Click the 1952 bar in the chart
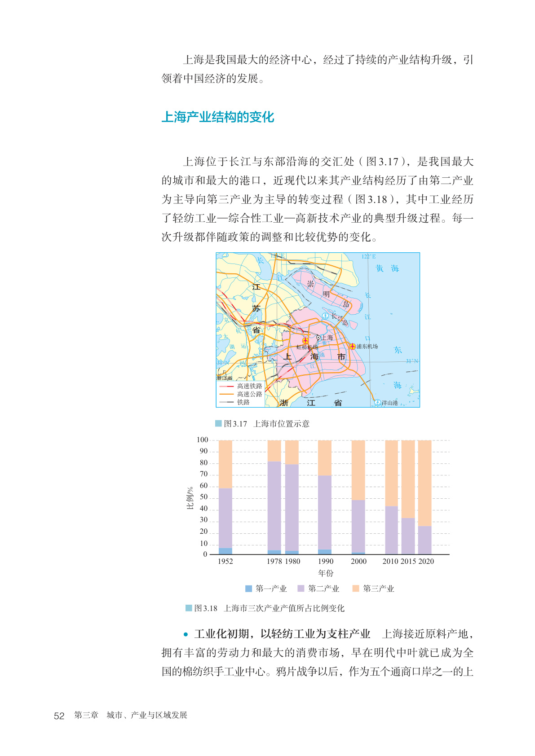The height and width of the screenshot is (756, 535). click(225, 497)
